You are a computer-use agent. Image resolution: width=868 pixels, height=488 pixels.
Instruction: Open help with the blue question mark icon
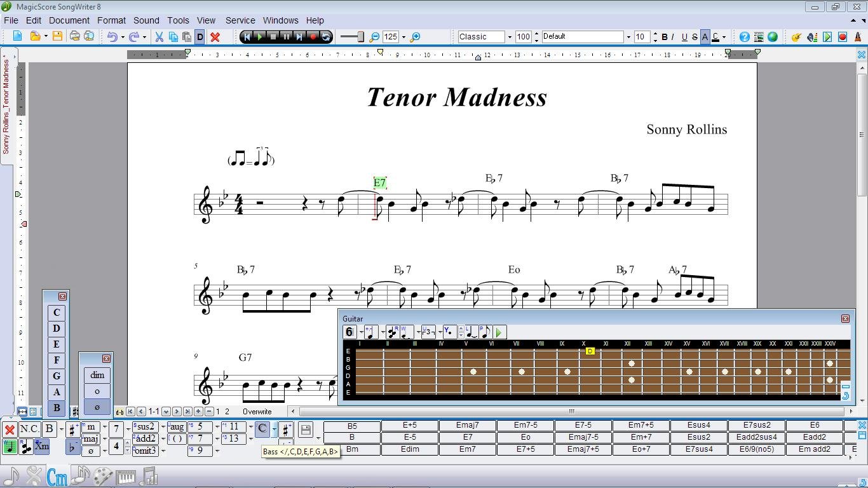pos(744,37)
